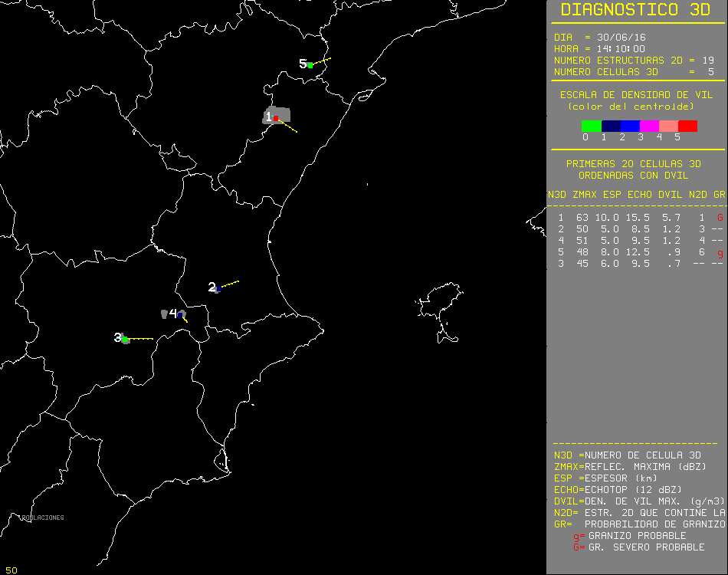The image size is (728, 575).
Task: Select the green centroid marker of cell 3
Action: 124,339
